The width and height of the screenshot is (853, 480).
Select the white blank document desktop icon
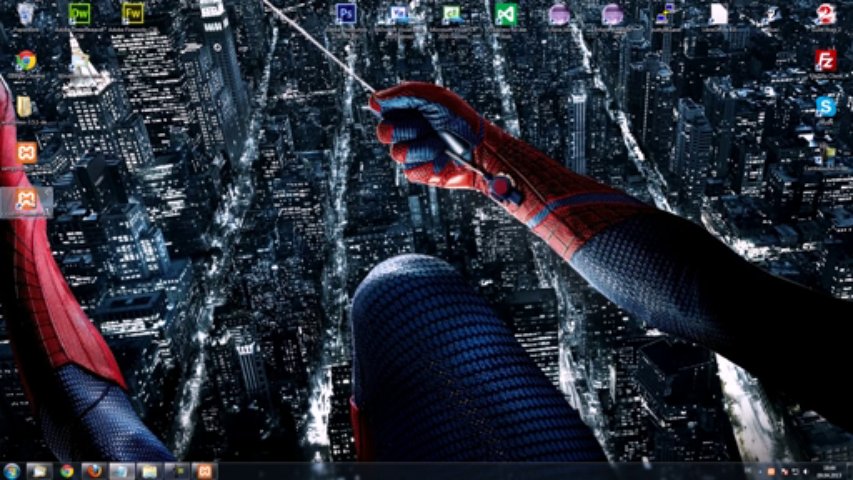[718, 14]
